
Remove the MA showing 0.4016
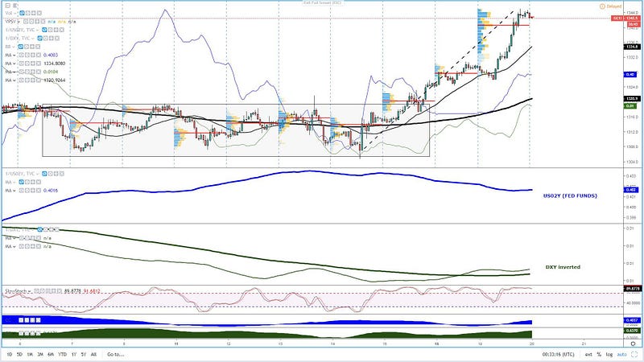[39, 191]
